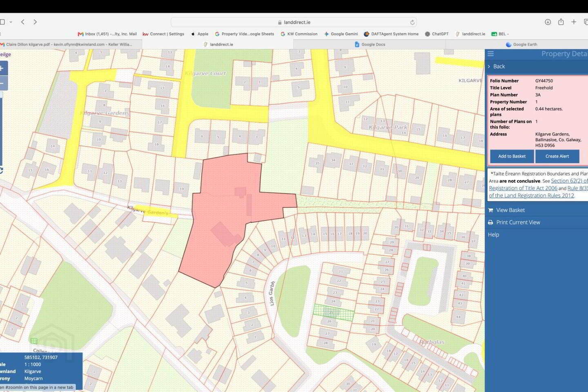Open a new tab with the plus icon
The height and width of the screenshot is (392, 588).
point(574,22)
